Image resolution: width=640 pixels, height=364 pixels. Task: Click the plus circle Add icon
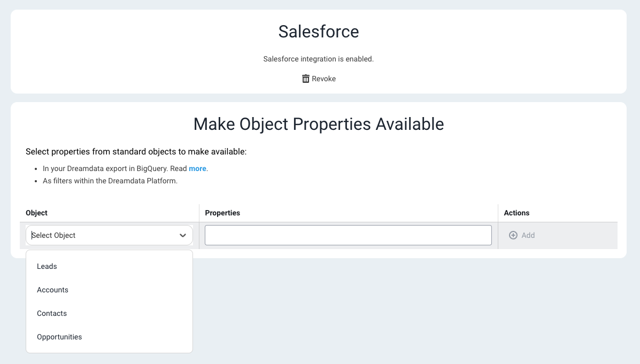[x=513, y=236]
